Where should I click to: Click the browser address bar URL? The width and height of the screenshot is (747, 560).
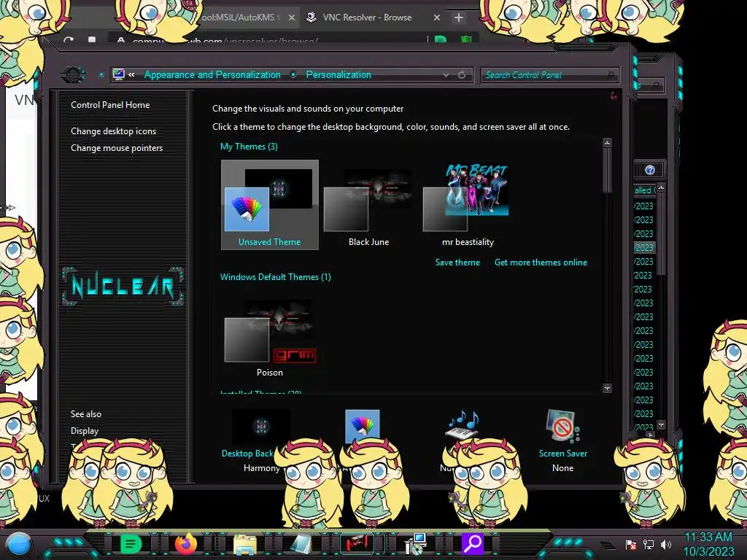click(267, 41)
